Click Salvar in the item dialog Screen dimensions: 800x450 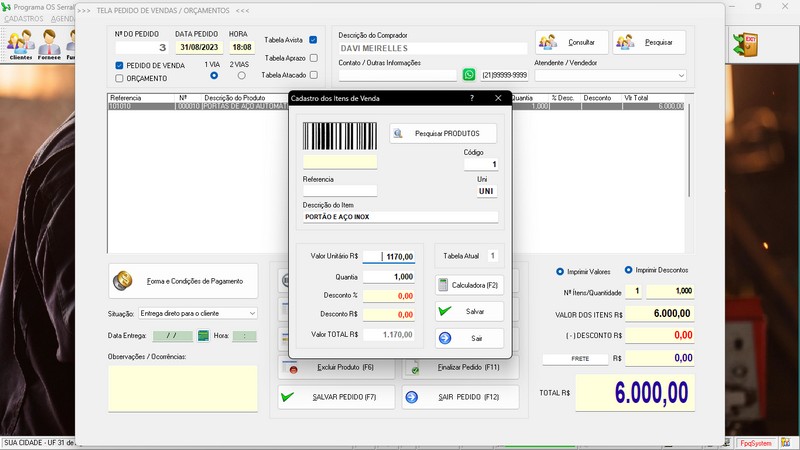(469, 311)
